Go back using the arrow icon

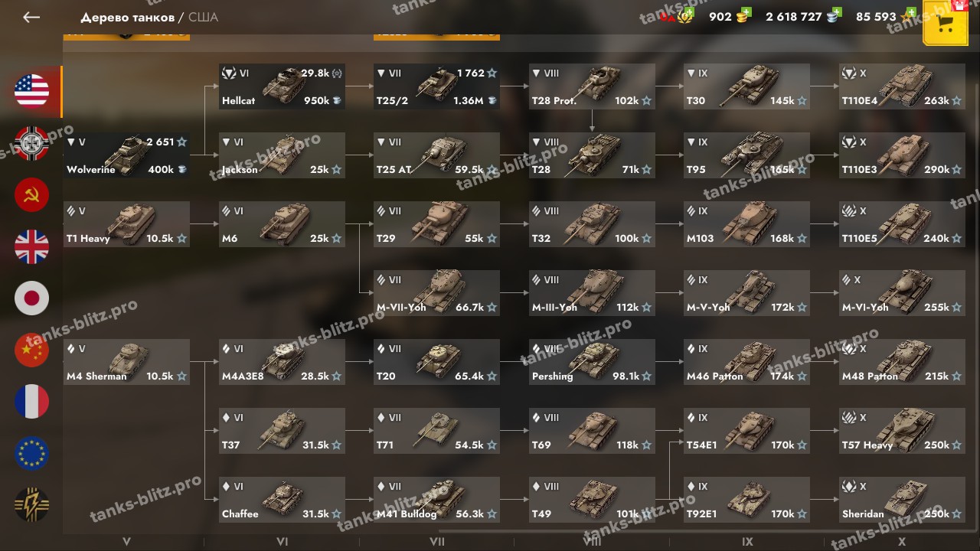pos(31,17)
